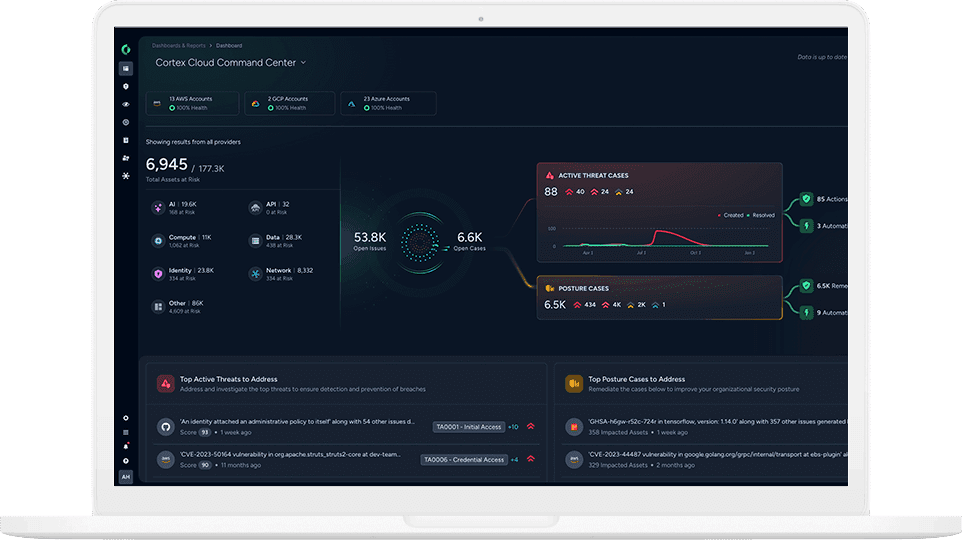
Task: Expand the +4 additional tactics
Action: (514, 460)
